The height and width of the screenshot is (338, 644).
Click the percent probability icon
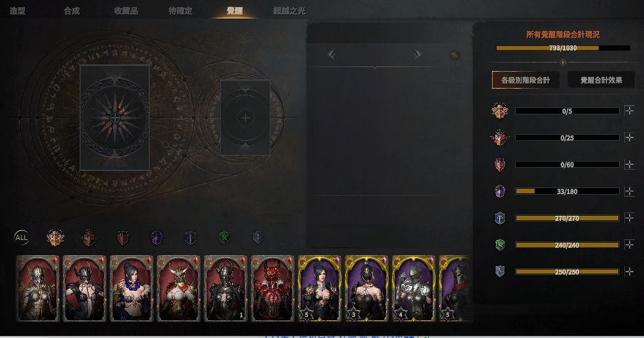click(455, 55)
